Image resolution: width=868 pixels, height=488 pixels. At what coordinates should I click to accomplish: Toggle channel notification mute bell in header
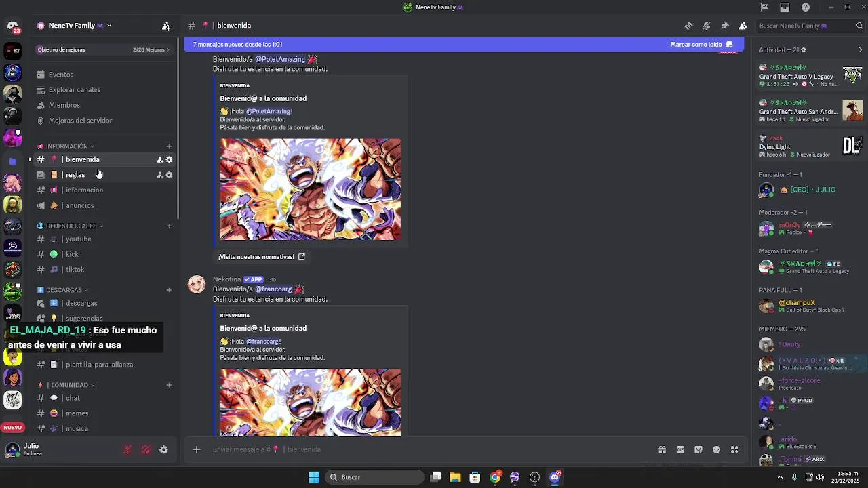coord(707,26)
